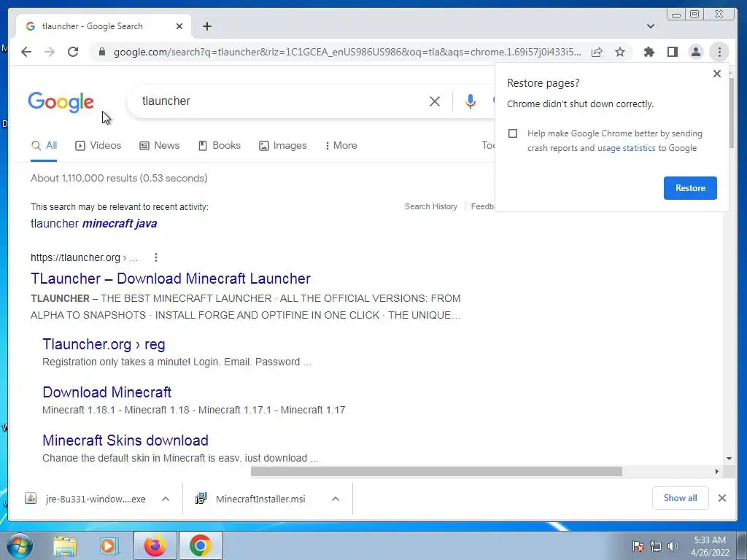The height and width of the screenshot is (560, 747).
Task: Click the horizontal scrollbar thumb
Action: pyautogui.click(x=436, y=472)
